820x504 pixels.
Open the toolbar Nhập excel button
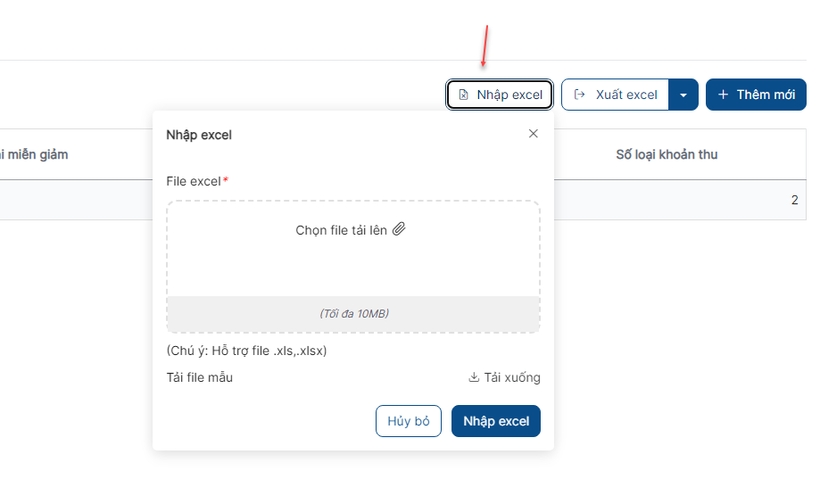pos(500,95)
